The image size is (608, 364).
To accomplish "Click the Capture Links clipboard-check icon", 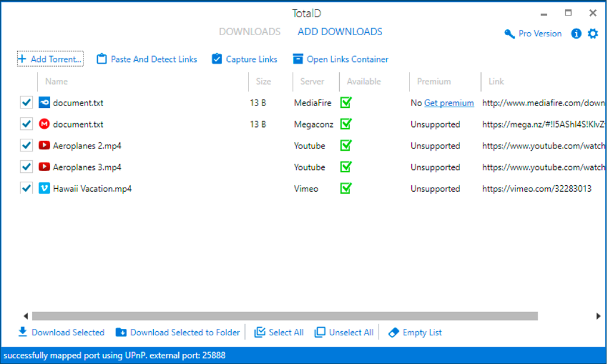I will tap(217, 59).
